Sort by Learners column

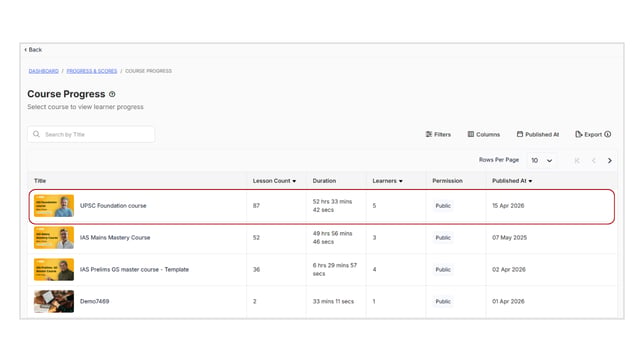pyautogui.click(x=387, y=181)
